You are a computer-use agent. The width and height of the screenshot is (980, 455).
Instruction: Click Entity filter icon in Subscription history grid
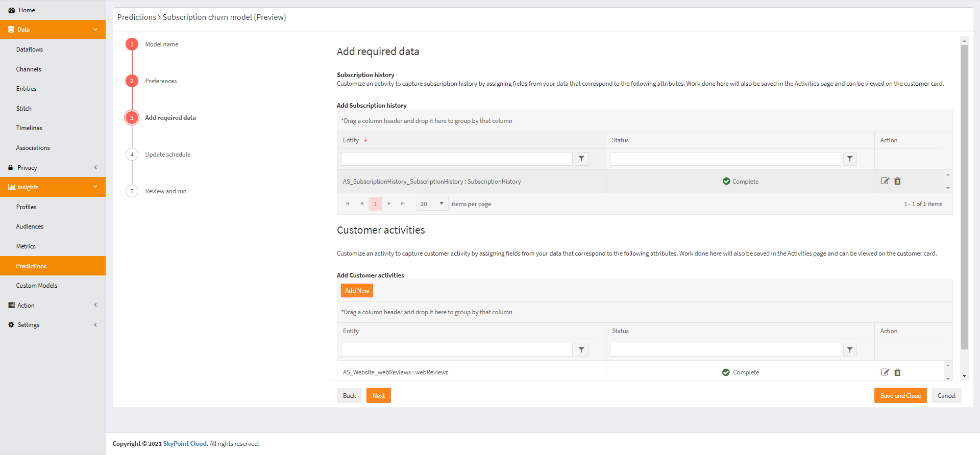pyautogui.click(x=581, y=159)
